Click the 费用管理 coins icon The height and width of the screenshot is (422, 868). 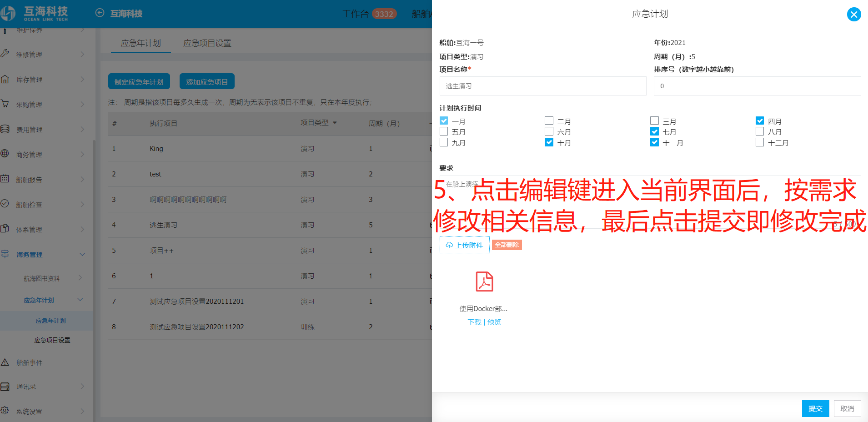(5, 129)
